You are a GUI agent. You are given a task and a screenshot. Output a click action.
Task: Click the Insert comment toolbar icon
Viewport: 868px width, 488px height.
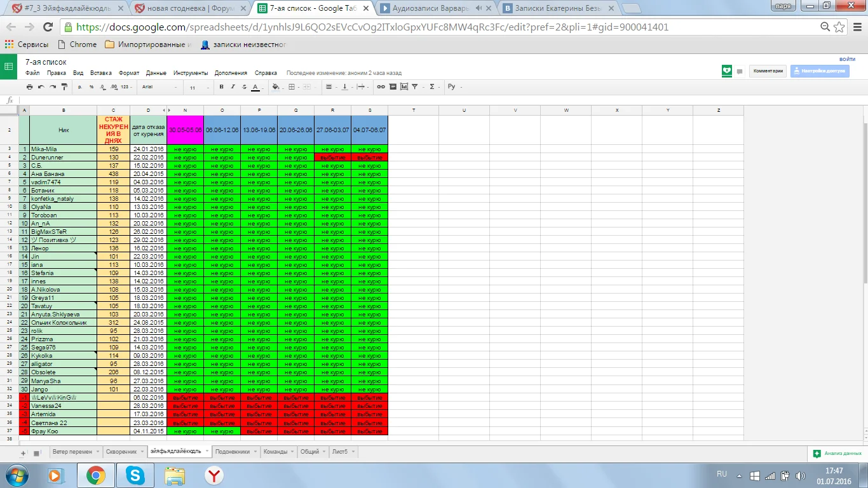coord(393,86)
